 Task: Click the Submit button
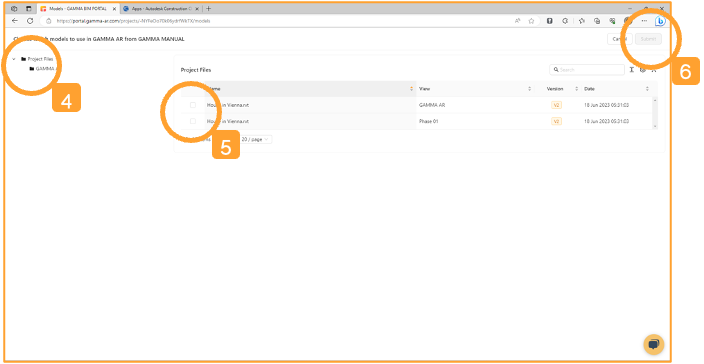point(648,39)
